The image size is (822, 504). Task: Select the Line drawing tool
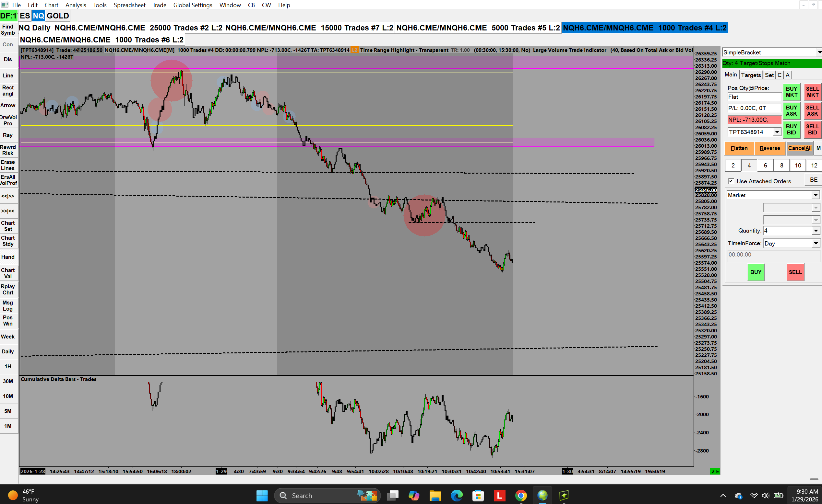[8, 76]
